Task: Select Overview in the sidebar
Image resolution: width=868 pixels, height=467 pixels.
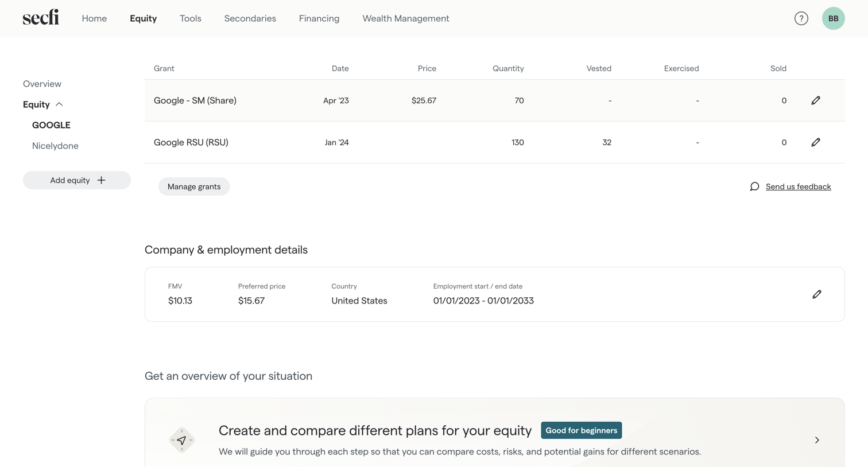Action: pyautogui.click(x=42, y=84)
